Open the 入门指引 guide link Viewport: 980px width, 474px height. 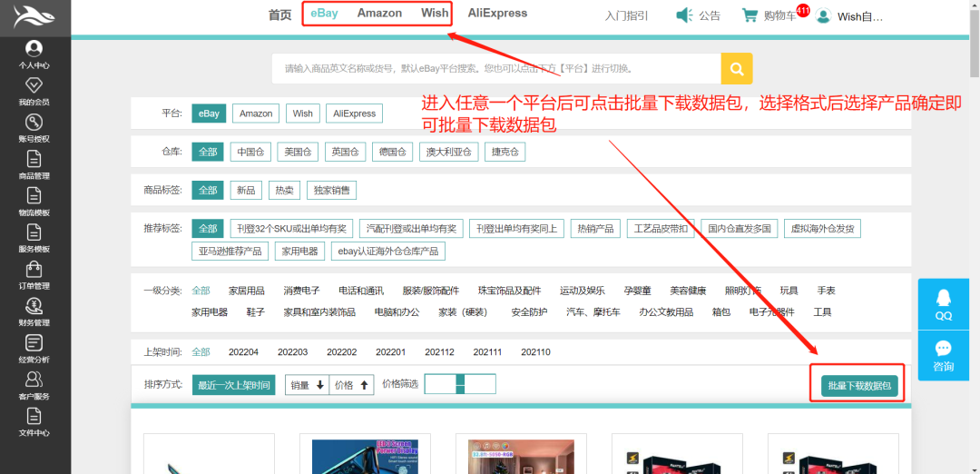pos(626,16)
